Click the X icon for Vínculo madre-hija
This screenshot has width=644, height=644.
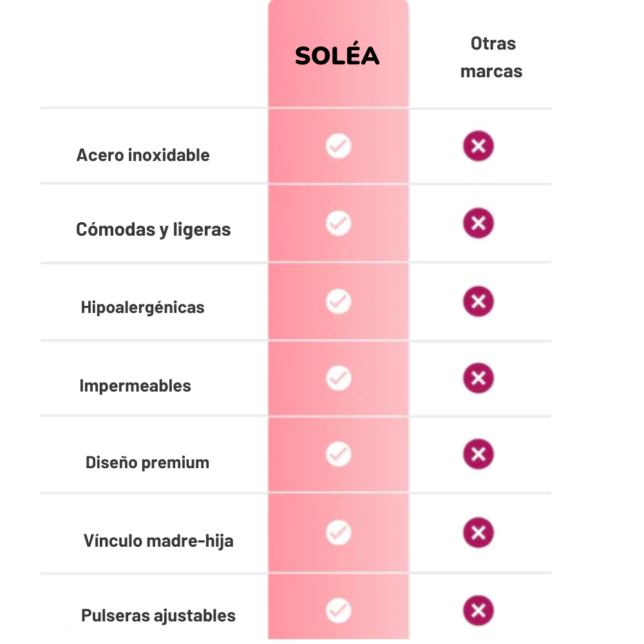478,533
